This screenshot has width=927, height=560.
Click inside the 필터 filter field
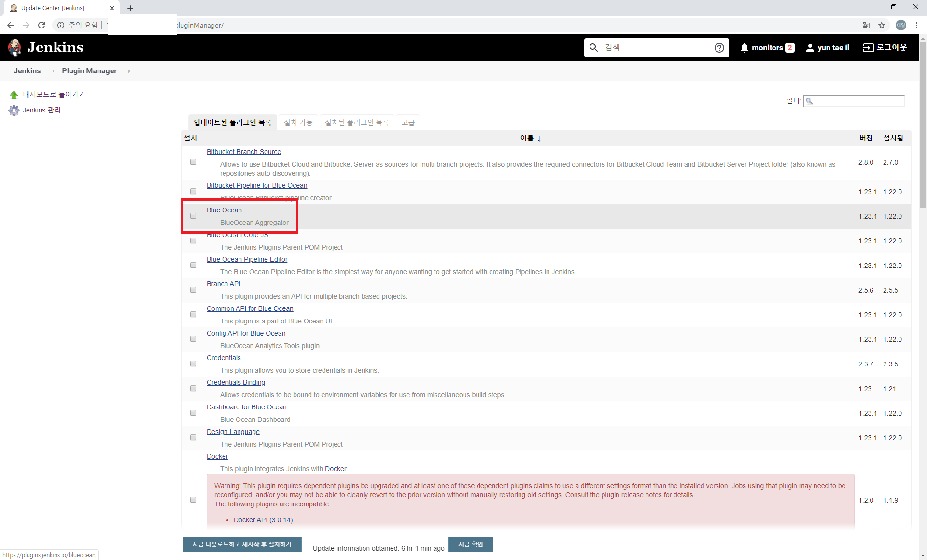(854, 101)
